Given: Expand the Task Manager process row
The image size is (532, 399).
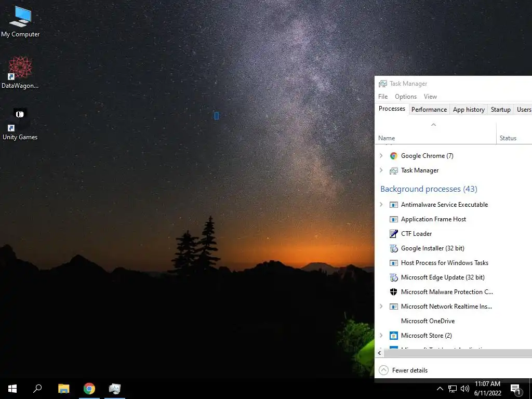Looking at the screenshot, I should point(381,170).
